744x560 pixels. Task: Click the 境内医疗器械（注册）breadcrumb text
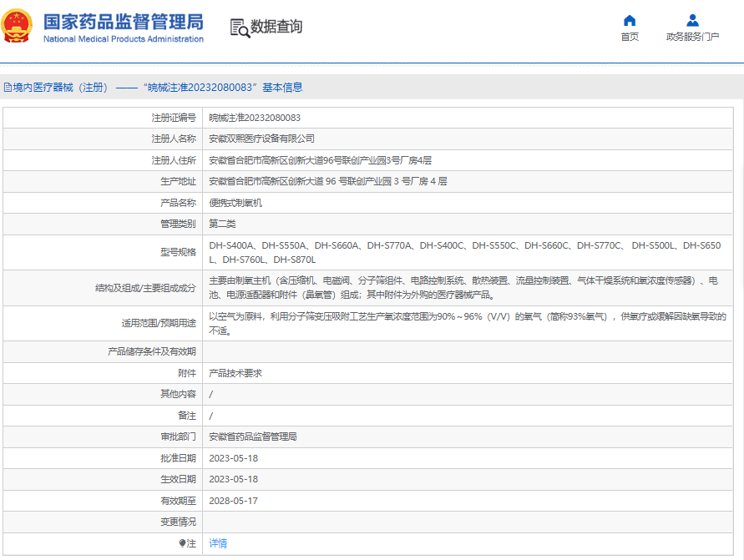point(60,87)
